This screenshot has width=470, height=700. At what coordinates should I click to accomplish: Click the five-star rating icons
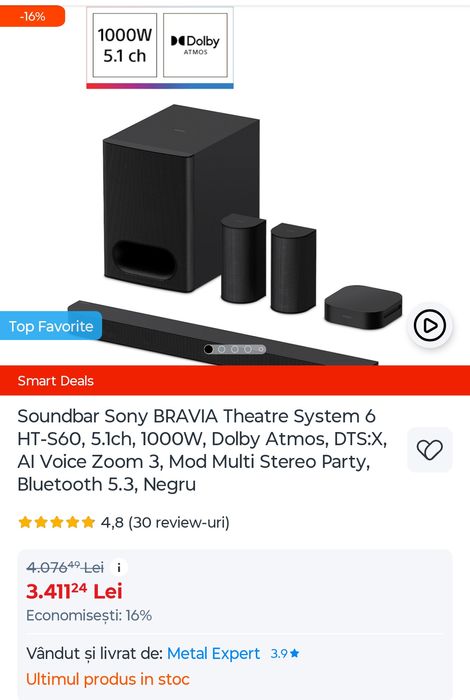(57, 522)
